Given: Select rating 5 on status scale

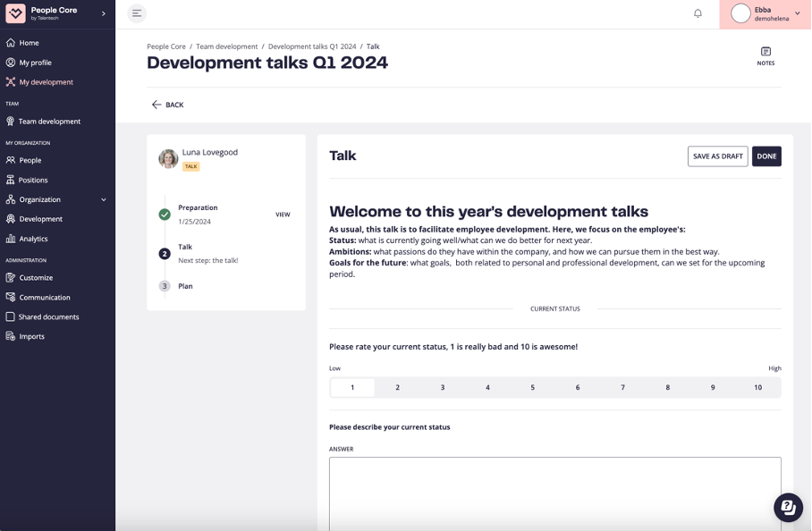Looking at the screenshot, I should [x=532, y=387].
